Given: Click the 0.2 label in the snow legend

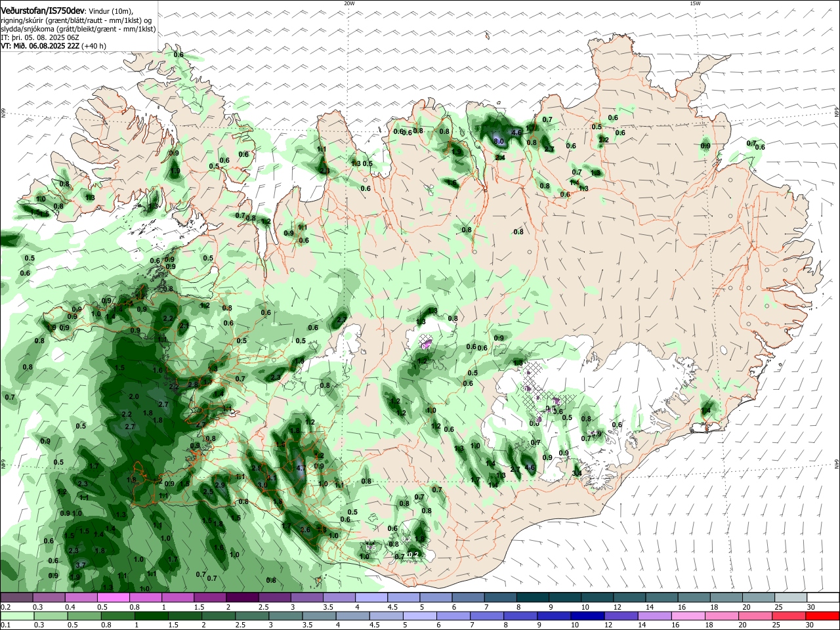Looking at the screenshot, I should click(5, 607).
